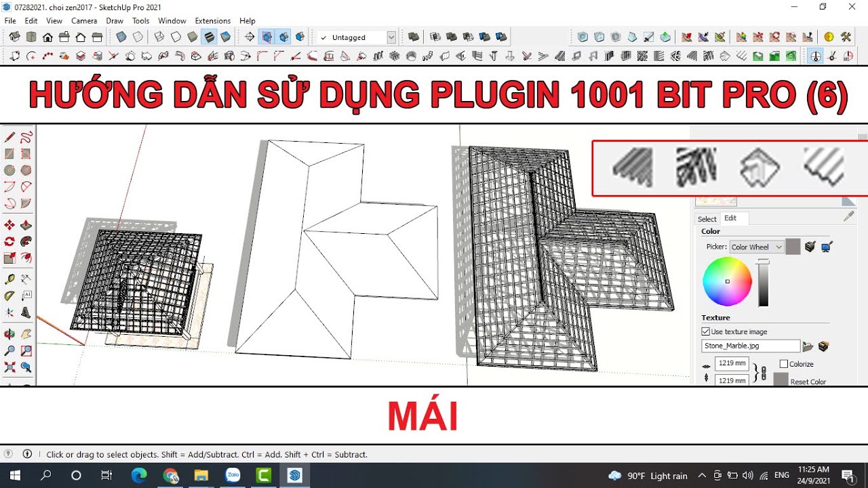Image resolution: width=868 pixels, height=488 pixels.
Task: Open the Camera menu
Action: pos(84,21)
